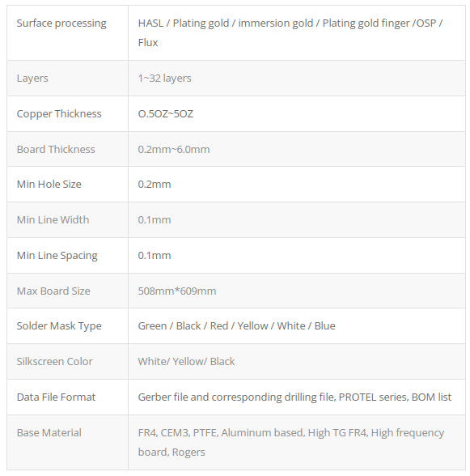Click the Copper Thickness label
The height and width of the screenshot is (476, 470).
59,114
